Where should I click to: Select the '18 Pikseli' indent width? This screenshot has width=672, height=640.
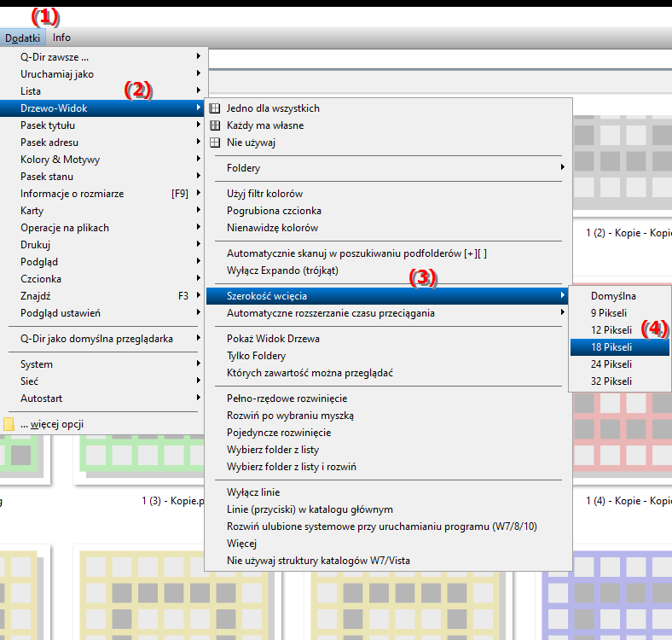pos(612,347)
